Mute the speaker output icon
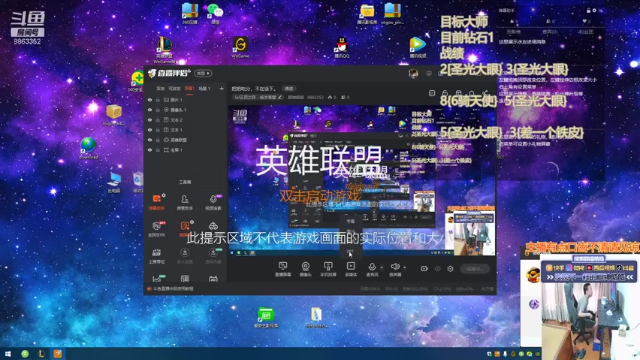 (x=395, y=269)
